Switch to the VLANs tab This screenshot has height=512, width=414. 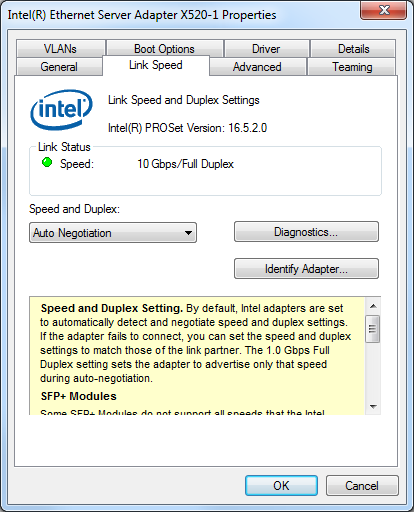pyautogui.click(x=61, y=49)
